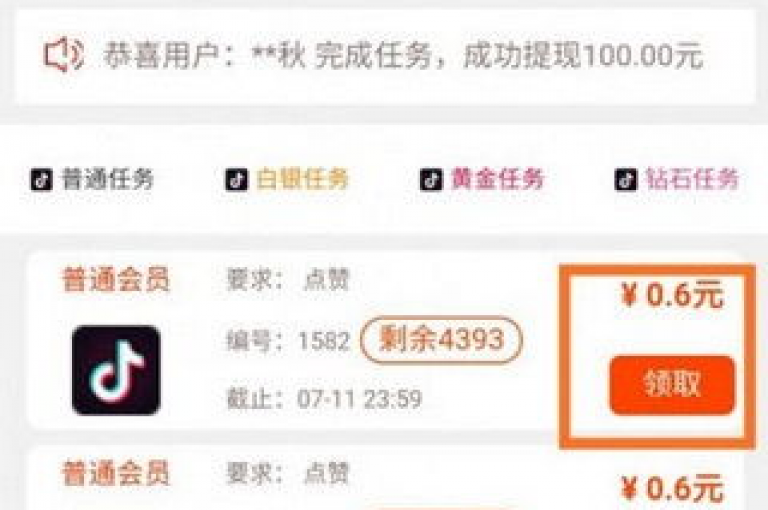Click the ¥0.6元 price in second card
This screenshot has width=768, height=510.
(672, 489)
